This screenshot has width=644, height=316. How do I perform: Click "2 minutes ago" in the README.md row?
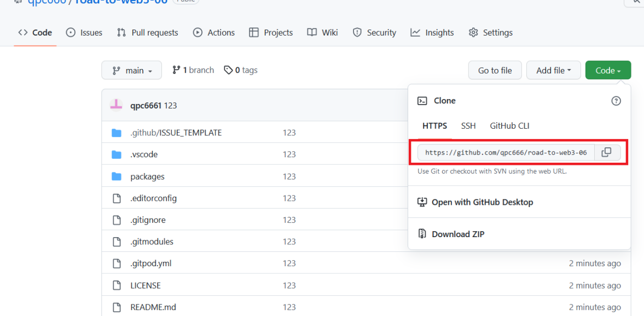tap(595, 307)
